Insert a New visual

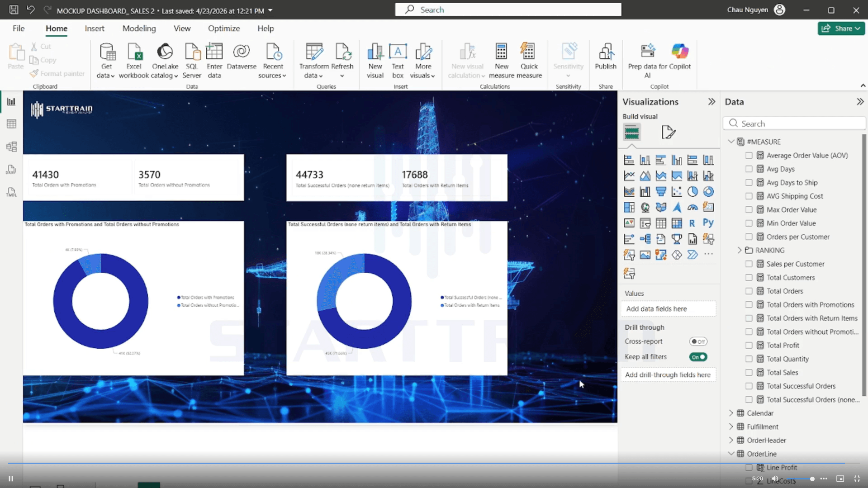pyautogui.click(x=375, y=61)
